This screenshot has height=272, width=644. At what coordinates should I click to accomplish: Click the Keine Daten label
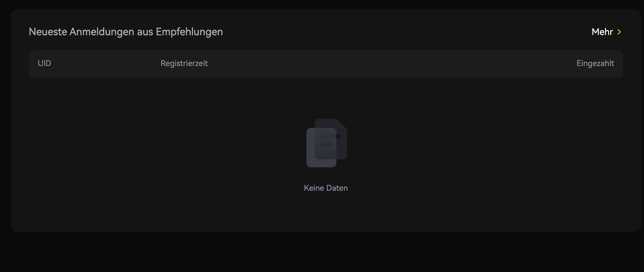point(326,188)
